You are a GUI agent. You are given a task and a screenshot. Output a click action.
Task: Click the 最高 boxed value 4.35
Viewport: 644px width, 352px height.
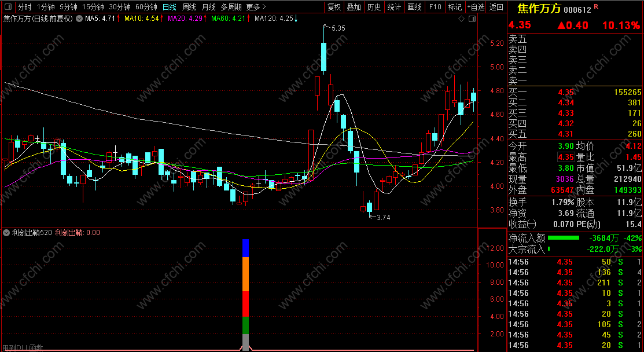point(565,157)
